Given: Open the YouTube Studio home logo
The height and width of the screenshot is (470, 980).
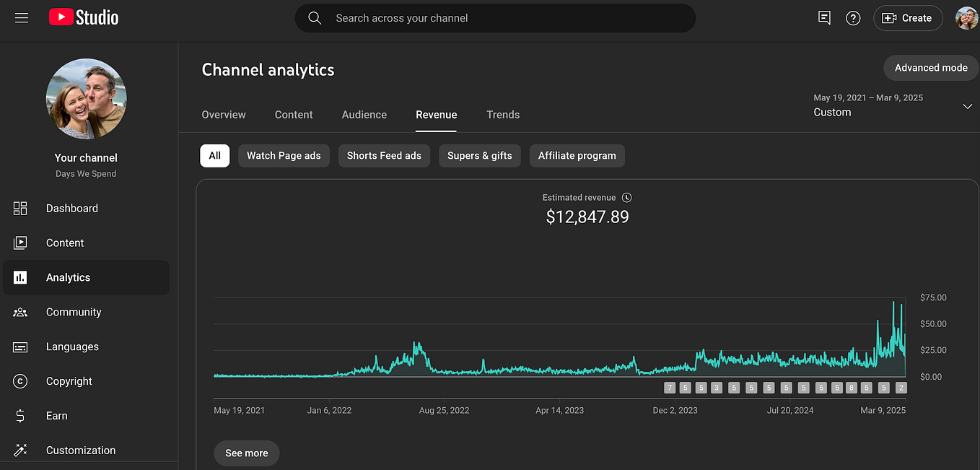Looking at the screenshot, I should point(83,17).
